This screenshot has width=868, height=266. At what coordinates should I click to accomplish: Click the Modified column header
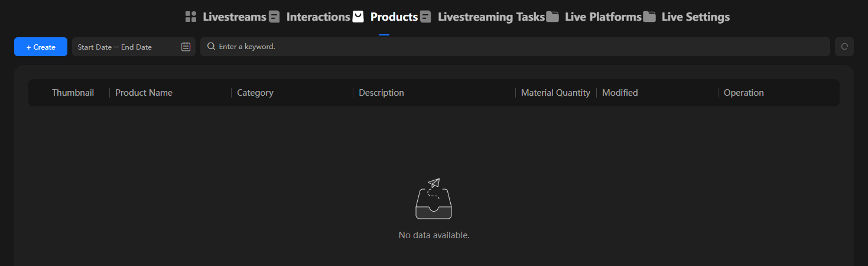tap(620, 93)
